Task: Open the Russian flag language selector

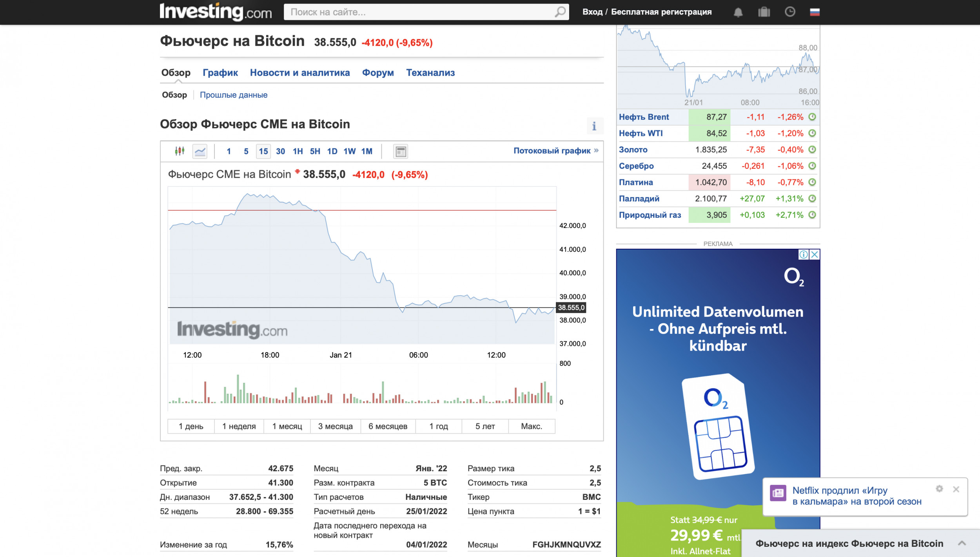Action: point(815,12)
